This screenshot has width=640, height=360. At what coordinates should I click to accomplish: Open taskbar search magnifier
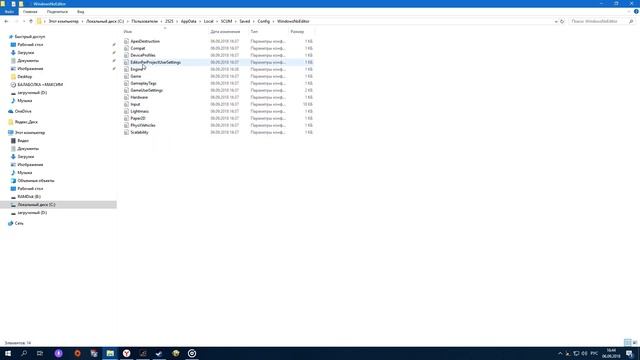tap(24, 353)
